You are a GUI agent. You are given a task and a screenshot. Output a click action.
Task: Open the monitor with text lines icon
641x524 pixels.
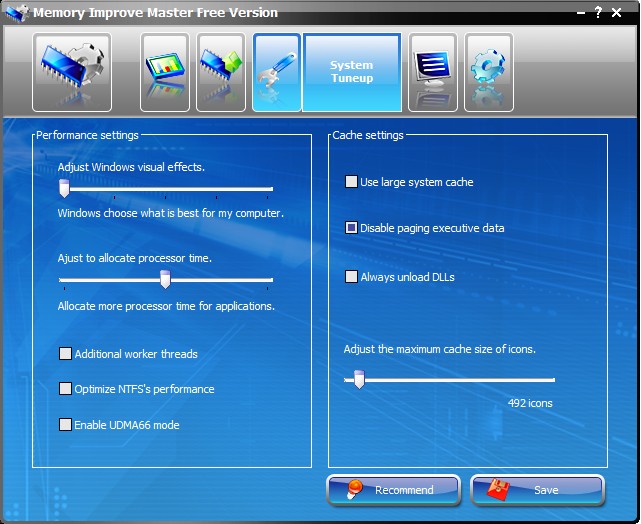click(x=433, y=72)
